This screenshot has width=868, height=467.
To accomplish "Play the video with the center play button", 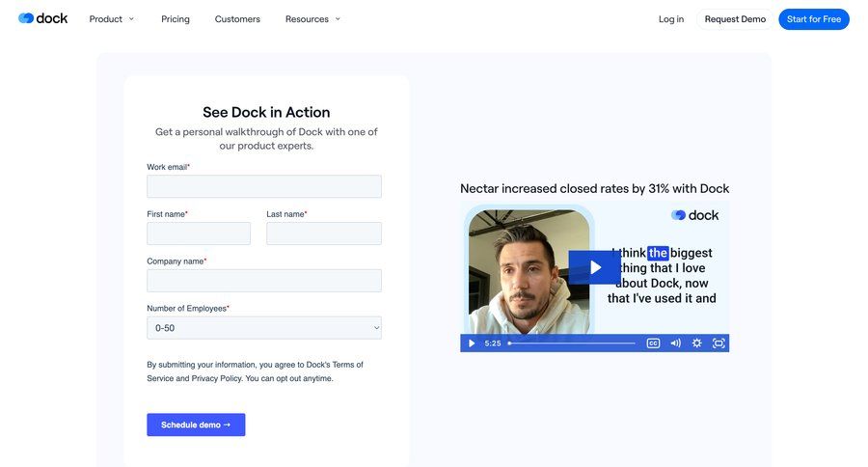I will pyautogui.click(x=594, y=267).
